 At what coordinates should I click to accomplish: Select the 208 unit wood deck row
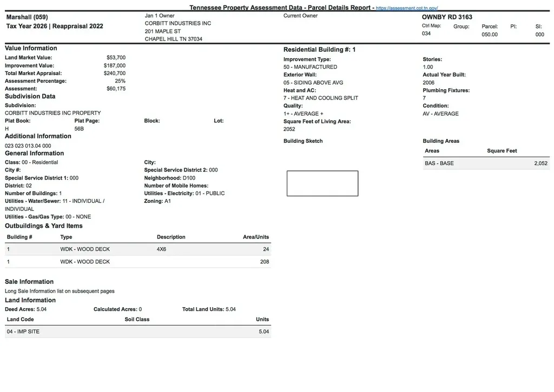point(138,262)
